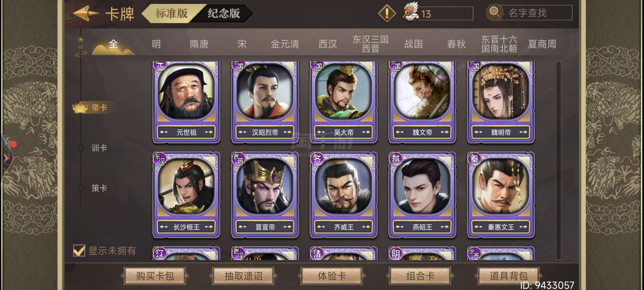Click the magnifier search icon

(494, 12)
